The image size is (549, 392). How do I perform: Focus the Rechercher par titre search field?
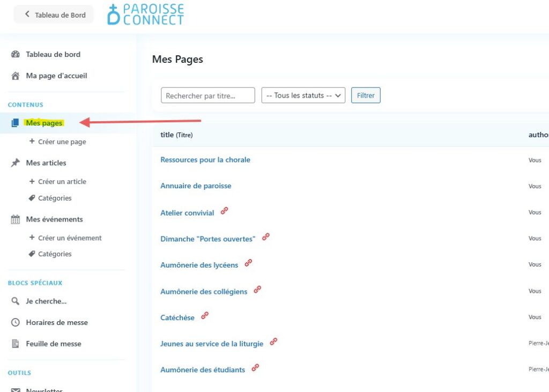pos(207,95)
